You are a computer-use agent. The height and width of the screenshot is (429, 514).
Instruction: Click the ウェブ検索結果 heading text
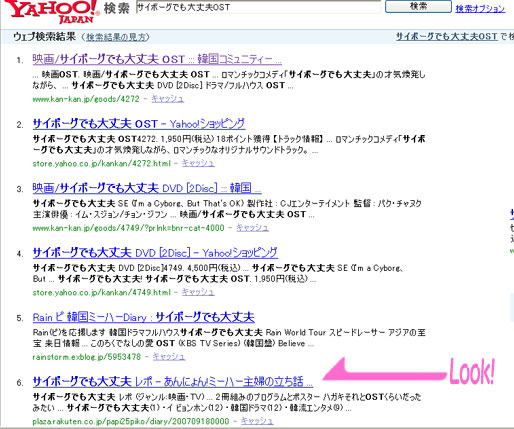coord(45,37)
